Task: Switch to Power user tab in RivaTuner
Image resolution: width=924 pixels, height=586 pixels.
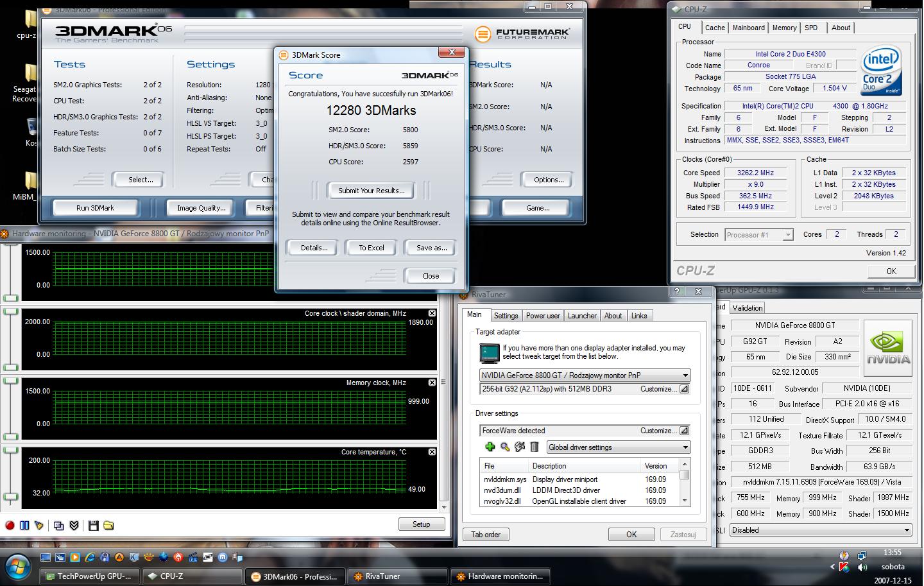Action: [543, 316]
